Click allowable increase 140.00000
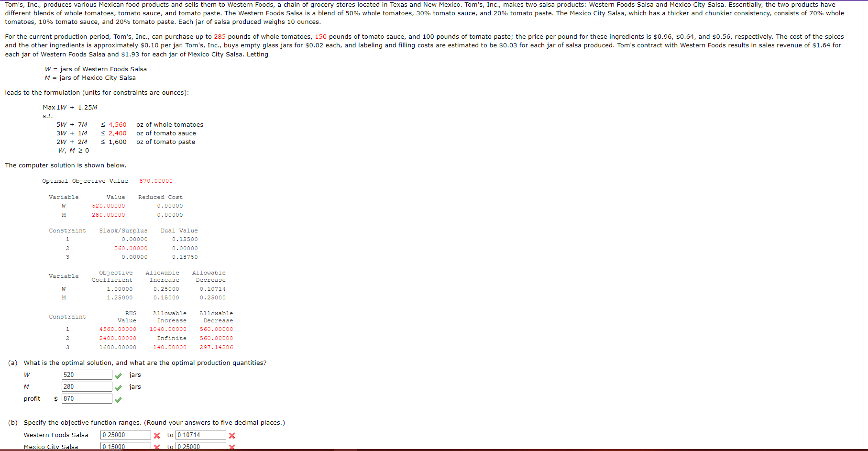Viewport: 868px width, 451px height. click(170, 348)
